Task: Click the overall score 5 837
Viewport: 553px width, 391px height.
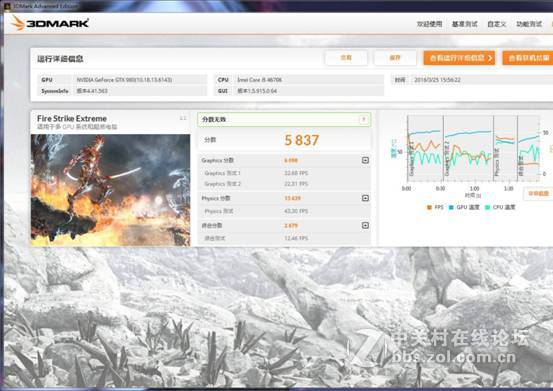Action: (302, 140)
